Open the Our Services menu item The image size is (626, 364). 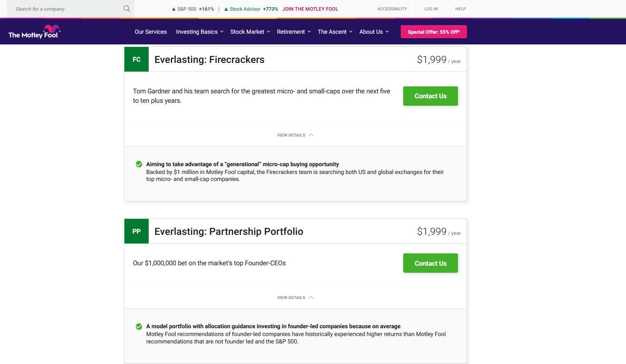(x=151, y=32)
